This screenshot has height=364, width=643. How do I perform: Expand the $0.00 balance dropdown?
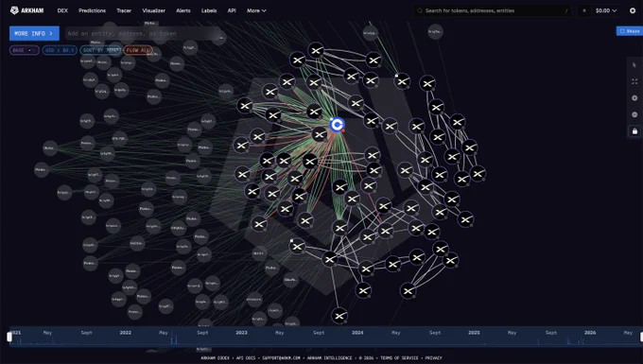(x=606, y=10)
